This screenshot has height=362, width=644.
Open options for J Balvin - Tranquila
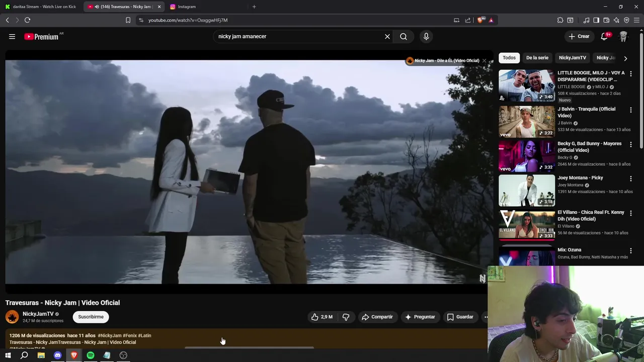[x=631, y=110]
